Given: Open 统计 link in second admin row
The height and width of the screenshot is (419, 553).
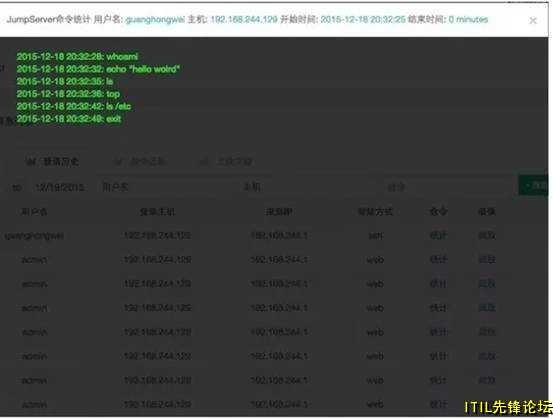Looking at the screenshot, I should pos(438,284).
